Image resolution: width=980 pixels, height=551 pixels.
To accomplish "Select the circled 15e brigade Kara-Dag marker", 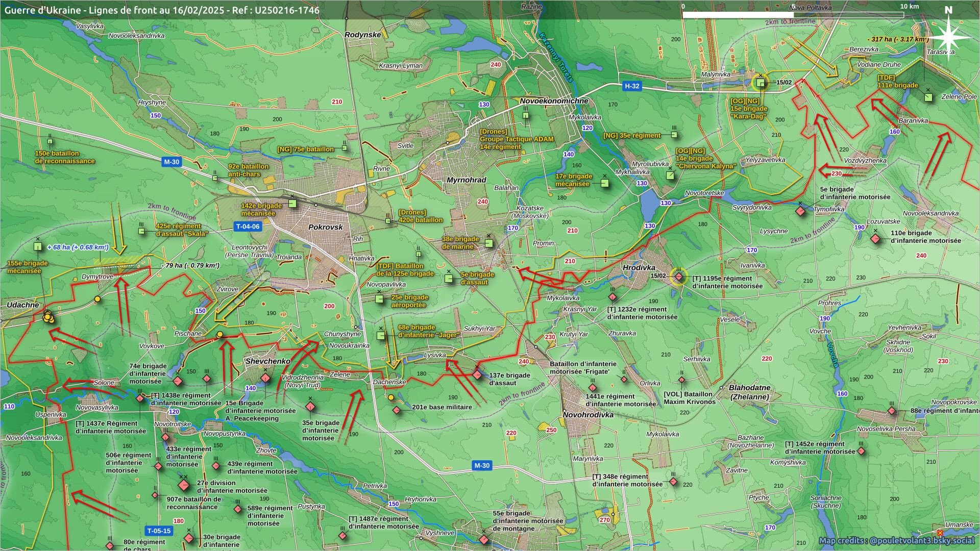I will tap(761, 83).
